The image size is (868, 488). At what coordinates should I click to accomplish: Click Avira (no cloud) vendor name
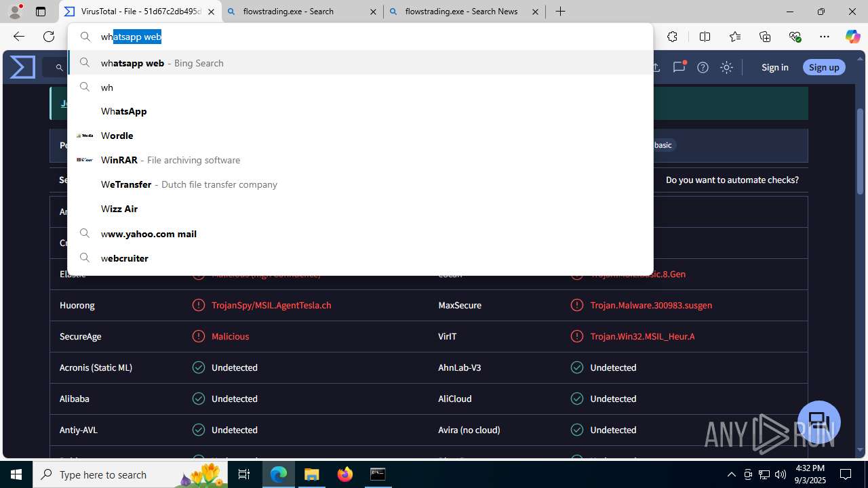[469, 430]
